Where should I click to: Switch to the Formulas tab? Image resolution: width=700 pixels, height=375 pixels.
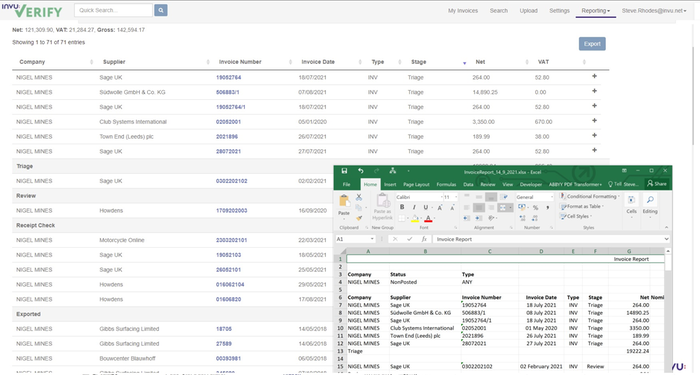pos(446,184)
